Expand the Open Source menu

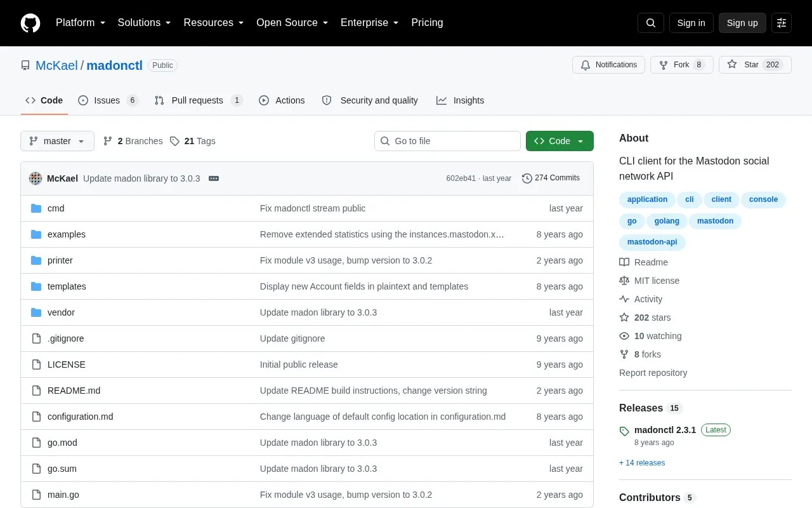[x=292, y=23]
